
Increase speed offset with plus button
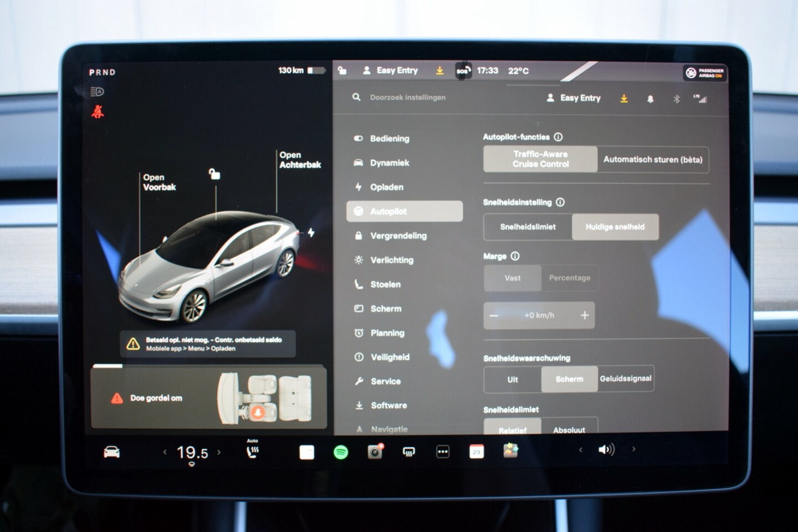click(x=585, y=315)
